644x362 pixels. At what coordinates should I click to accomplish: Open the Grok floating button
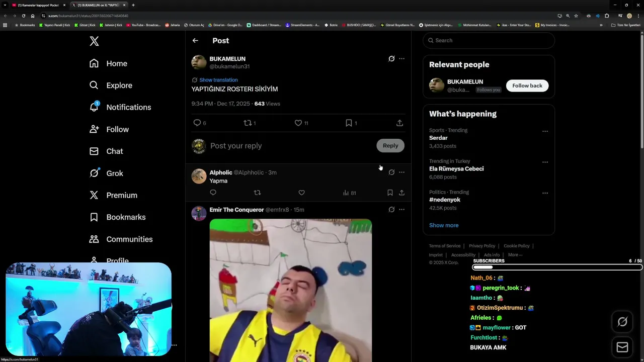coord(622,322)
